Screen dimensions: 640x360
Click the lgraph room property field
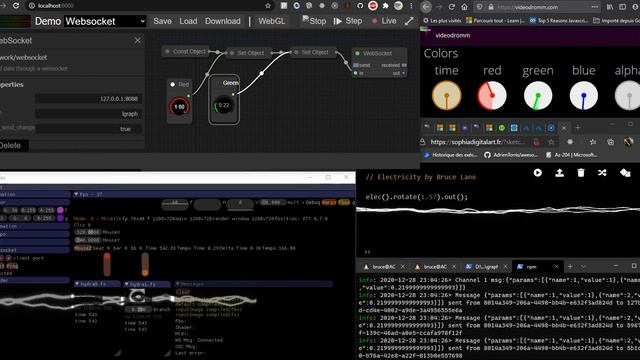89,114
